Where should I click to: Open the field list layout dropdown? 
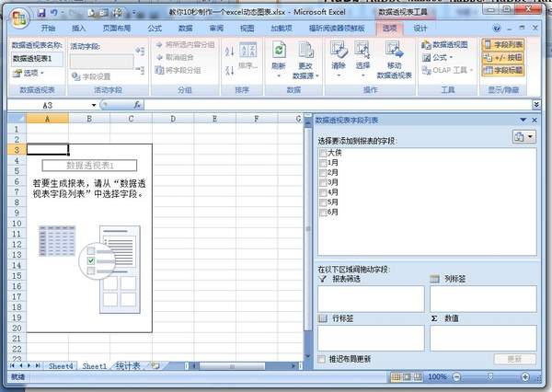pos(523,137)
